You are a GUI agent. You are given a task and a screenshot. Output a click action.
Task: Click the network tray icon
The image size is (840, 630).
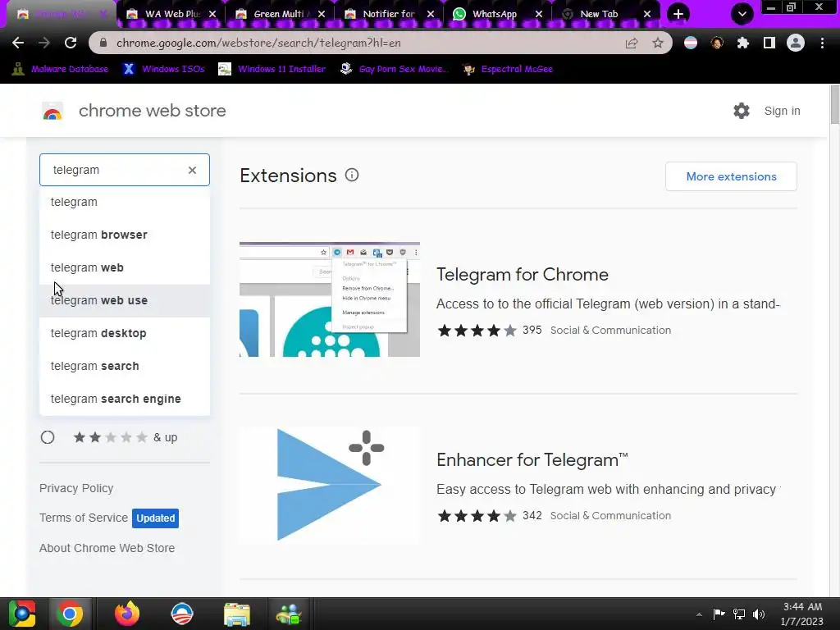(739, 614)
